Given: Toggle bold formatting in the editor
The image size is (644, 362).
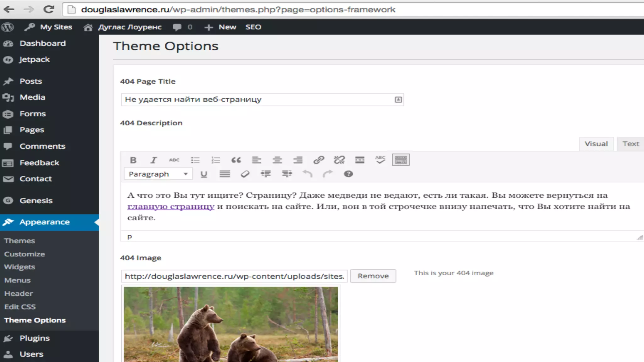Looking at the screenshot, I should [x=133, y=160].
